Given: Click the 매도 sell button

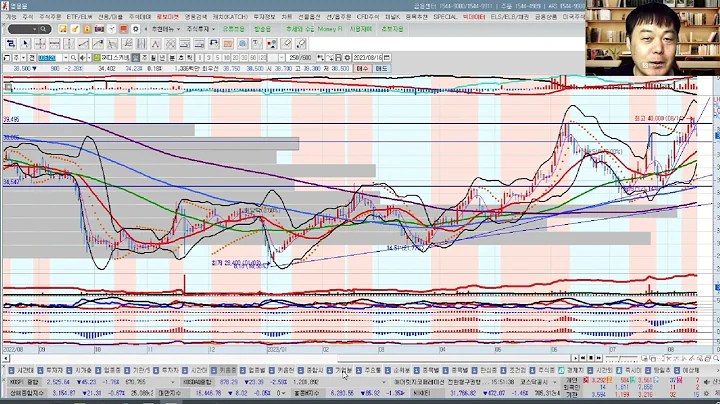Looking at the screenshot, I should (x=381, y=68).
